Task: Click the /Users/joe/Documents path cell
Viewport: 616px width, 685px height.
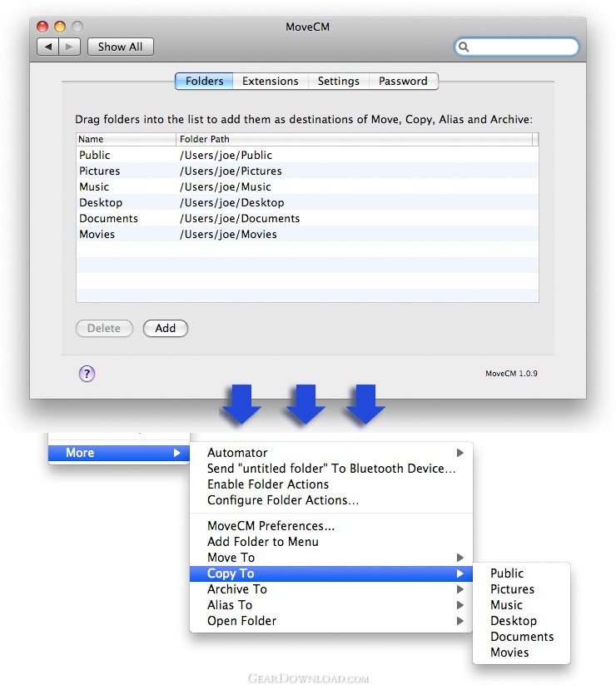Action: pos(240,218)
